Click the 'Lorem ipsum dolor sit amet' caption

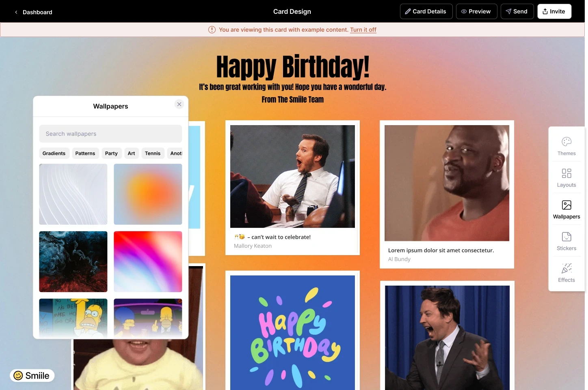point(441,250)
